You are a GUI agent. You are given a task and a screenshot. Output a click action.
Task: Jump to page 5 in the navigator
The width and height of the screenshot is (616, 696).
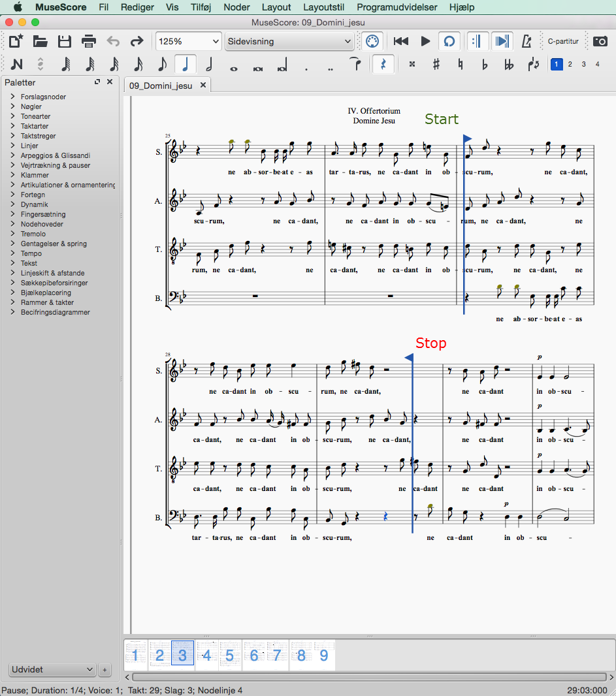[229, 655]
